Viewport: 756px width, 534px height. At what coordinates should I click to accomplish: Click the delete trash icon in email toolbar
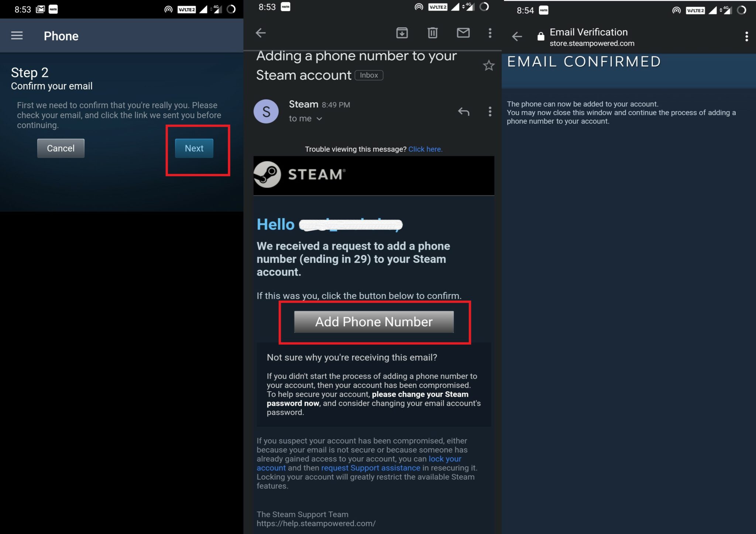tap(433, 32)
